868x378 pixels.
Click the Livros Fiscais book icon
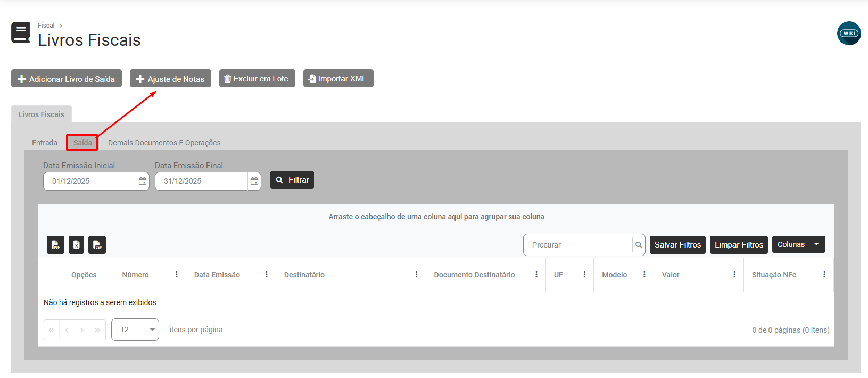tap(21, 32)
